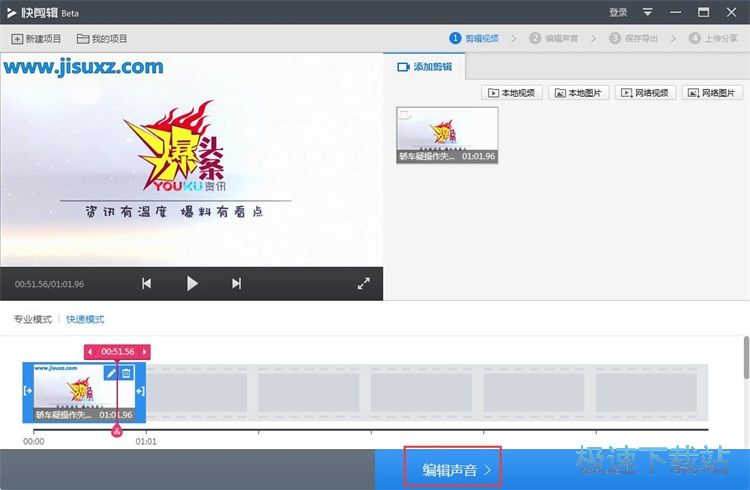Select step 4 上传分享

[x=713, y=38]
